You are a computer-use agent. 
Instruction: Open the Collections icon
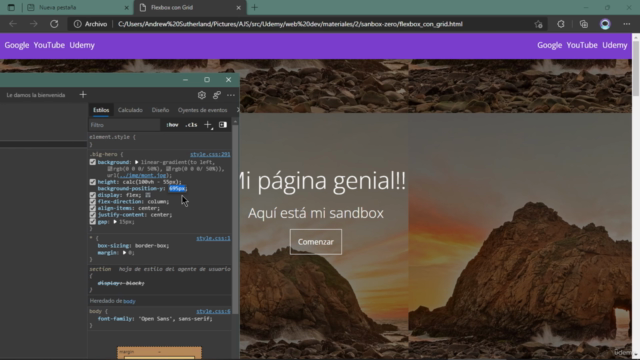point(584,24)
